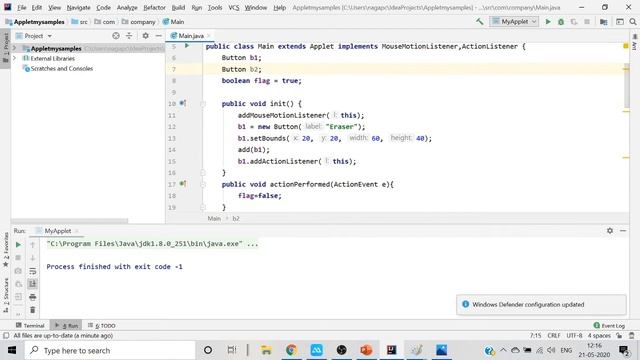
Task: Open the Terminal tool window
Action: tap(30, 325)
